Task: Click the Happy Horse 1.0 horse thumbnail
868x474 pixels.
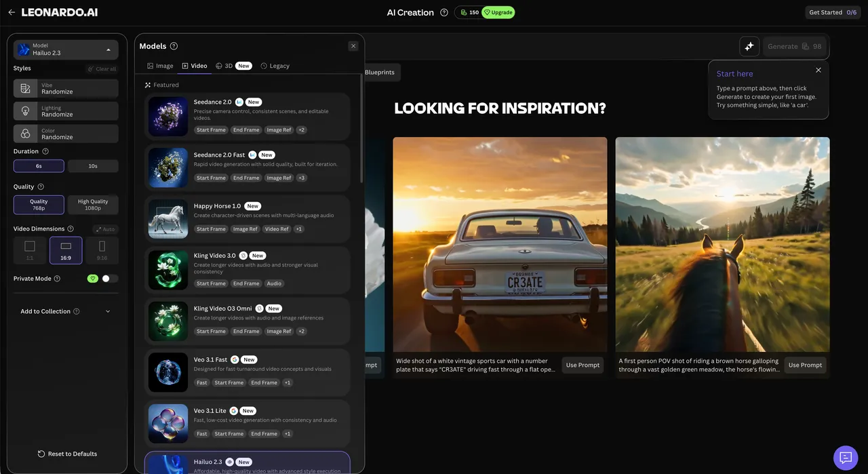Action: (168, 219)
